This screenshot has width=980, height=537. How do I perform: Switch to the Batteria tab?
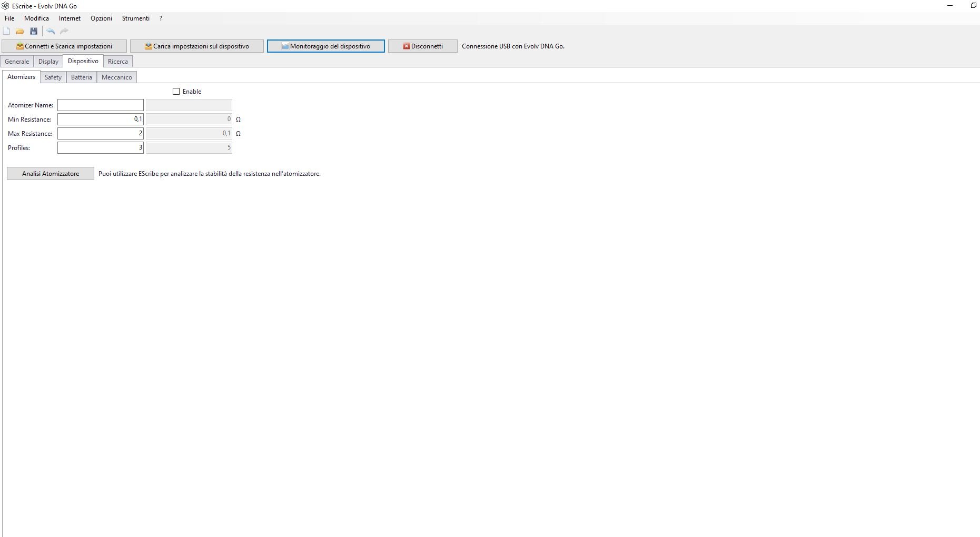point(82,77)
